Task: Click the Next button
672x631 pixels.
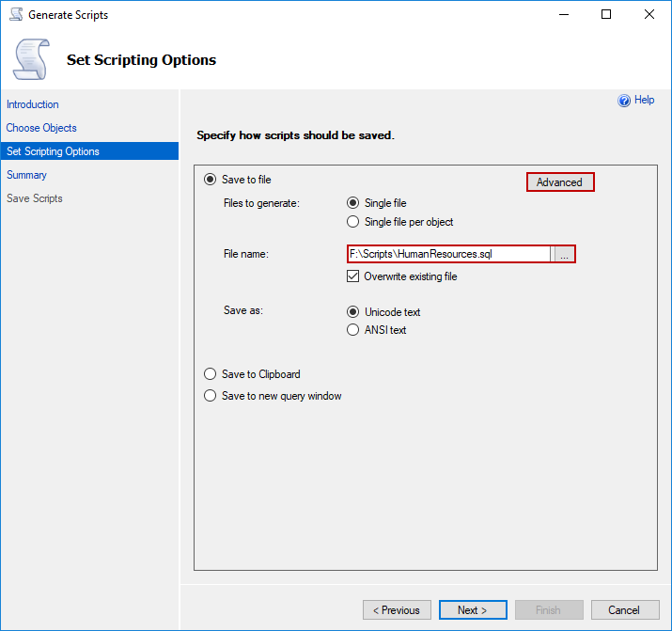Action: (x=473, y=610)
